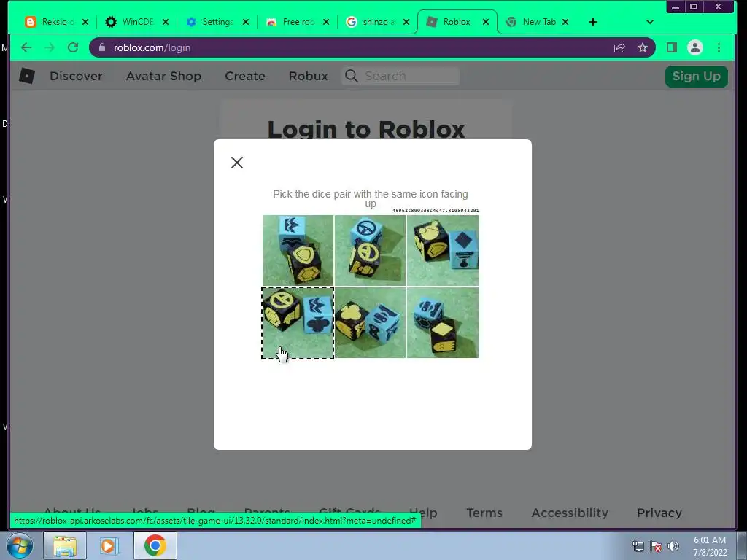Open the Create page

pyautogui.click(x=245, y=76)
